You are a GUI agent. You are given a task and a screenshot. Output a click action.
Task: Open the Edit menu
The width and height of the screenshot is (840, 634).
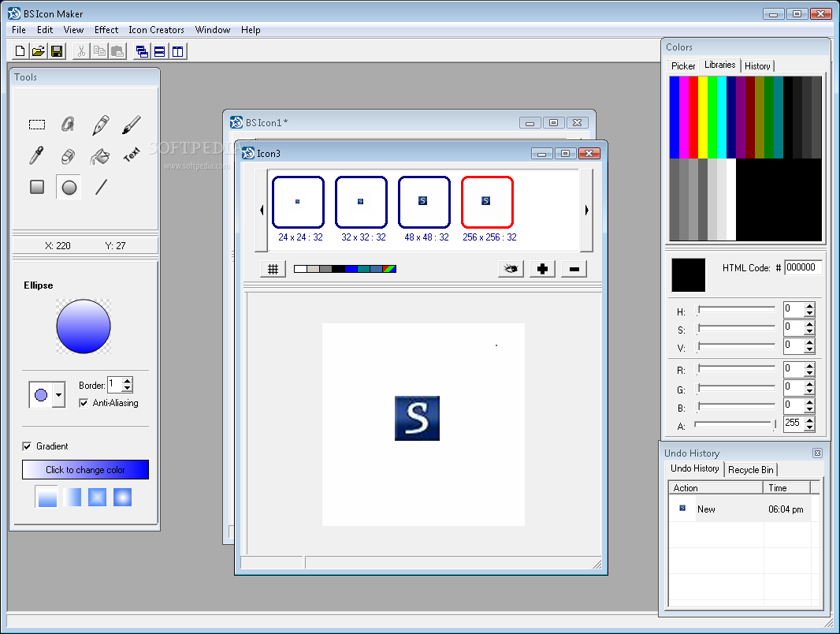(x=45, y=30)
